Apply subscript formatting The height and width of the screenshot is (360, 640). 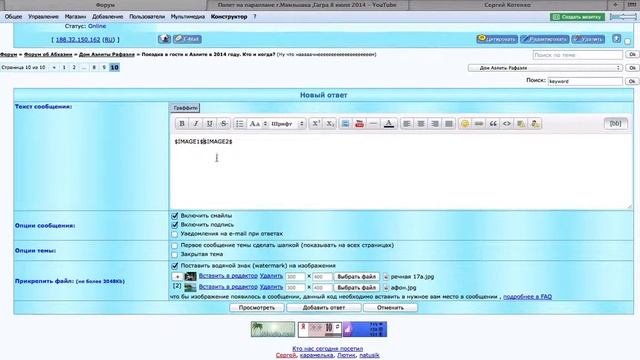click(x=330, y=124)
